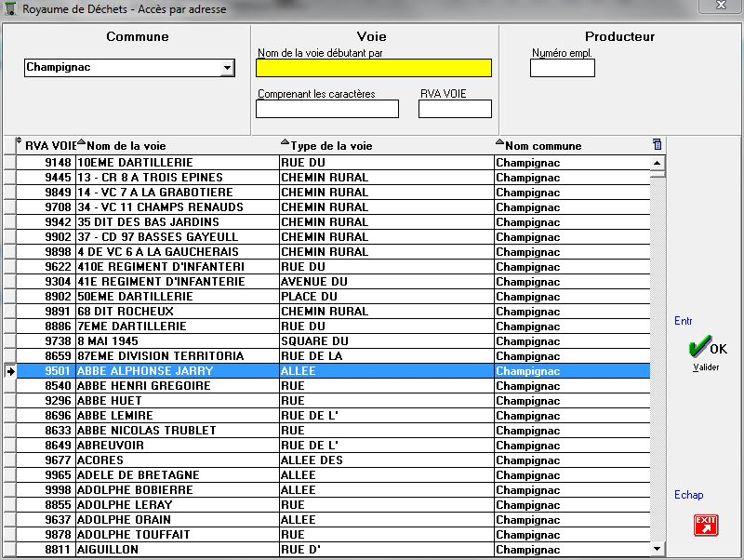Open the Commune dropdown list
The width and height of the screenshot is (744, 560).
pos(226,68)
